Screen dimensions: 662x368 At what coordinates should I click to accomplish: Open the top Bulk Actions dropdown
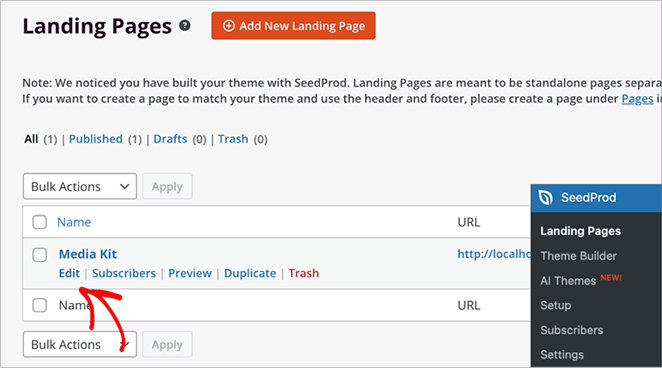point(80,186)
